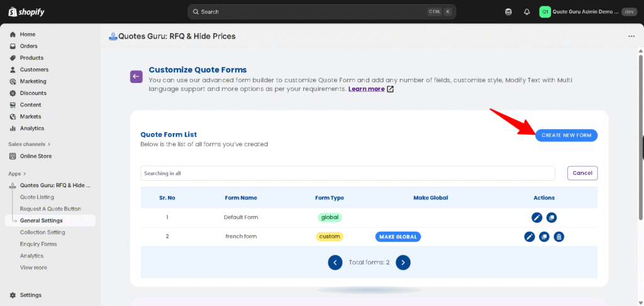Go to previous page of forms
This screenshot has height=306, width=644.
pos(335,263)
